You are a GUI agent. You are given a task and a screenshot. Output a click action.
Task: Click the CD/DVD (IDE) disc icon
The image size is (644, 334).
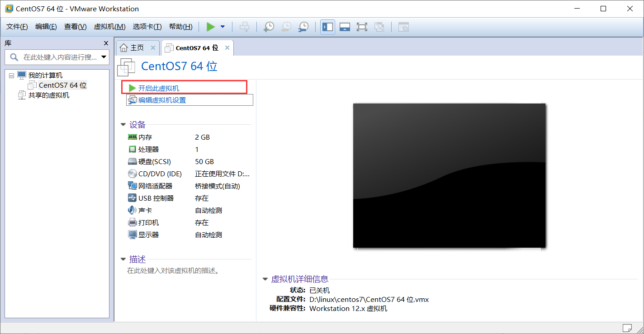click(132, 174)
